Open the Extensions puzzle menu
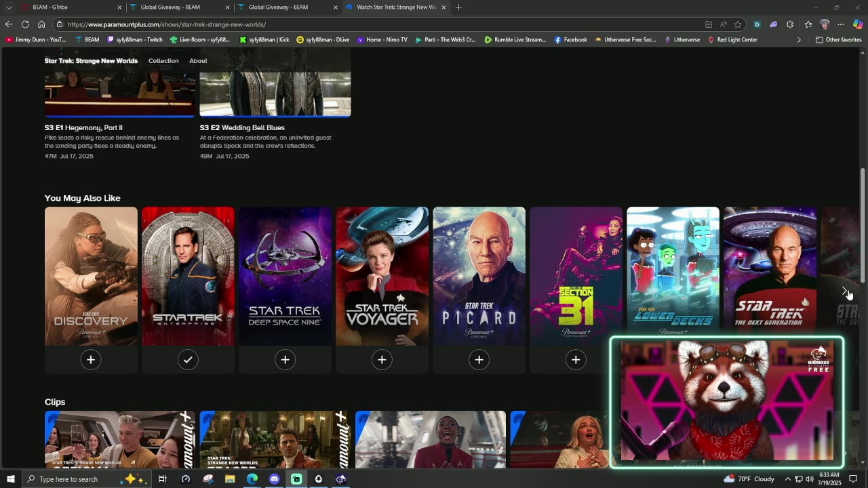The height and width of the screenshot is (488, 868). click(790, 24)
